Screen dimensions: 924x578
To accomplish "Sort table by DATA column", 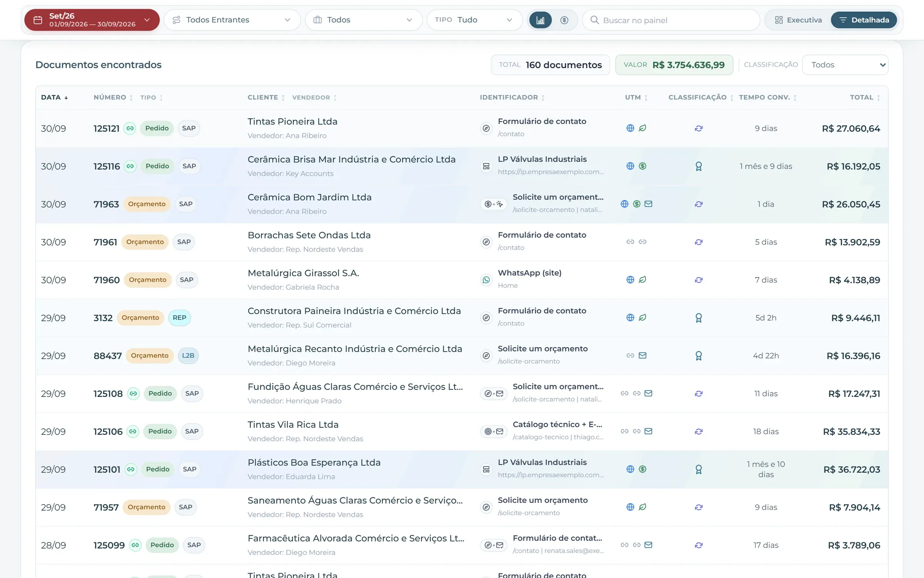I will click(x=55, y=97).
